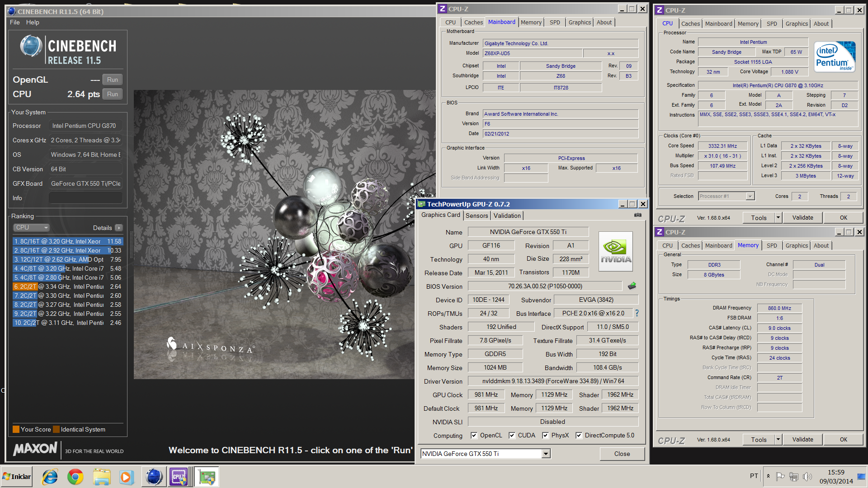Run the OpenGL benchmark in Cinebench
This screenshot has height=488, width=868.
point(113,80)
